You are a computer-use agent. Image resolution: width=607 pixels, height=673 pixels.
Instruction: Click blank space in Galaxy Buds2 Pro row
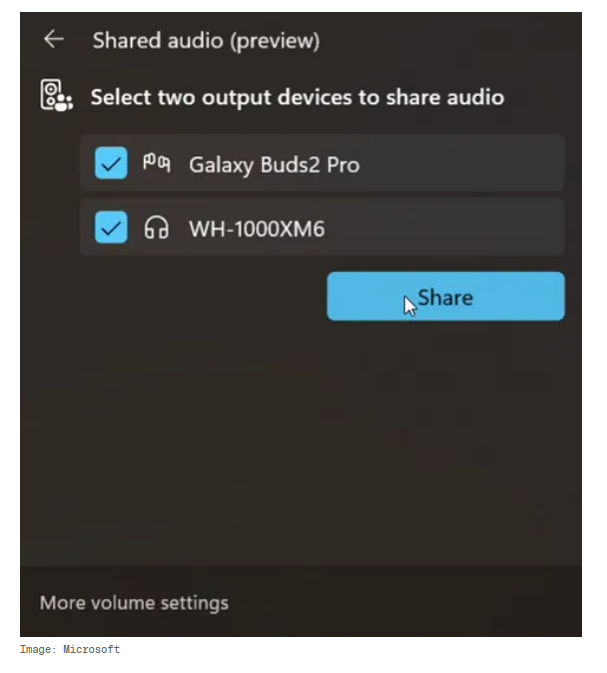(461, 163)
